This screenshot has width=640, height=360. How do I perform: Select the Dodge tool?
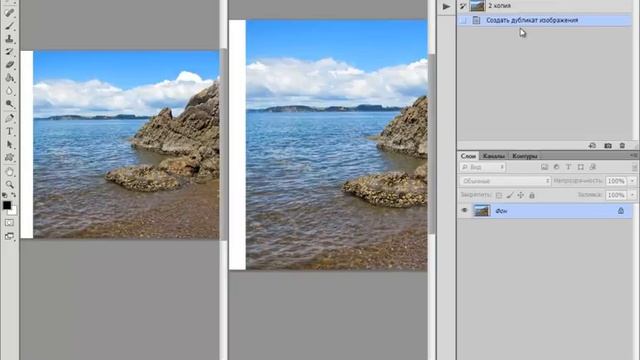point(9,104)
